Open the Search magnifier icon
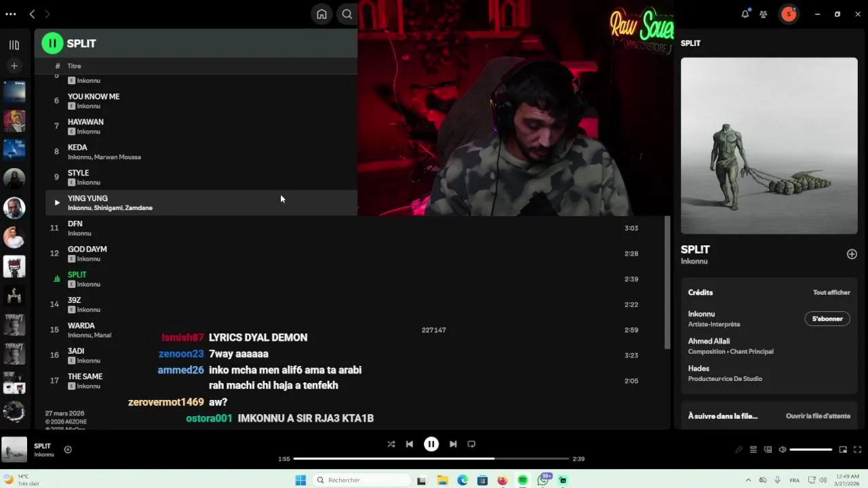868x488 pixels. pyautogui.click(x=347, y=14)
